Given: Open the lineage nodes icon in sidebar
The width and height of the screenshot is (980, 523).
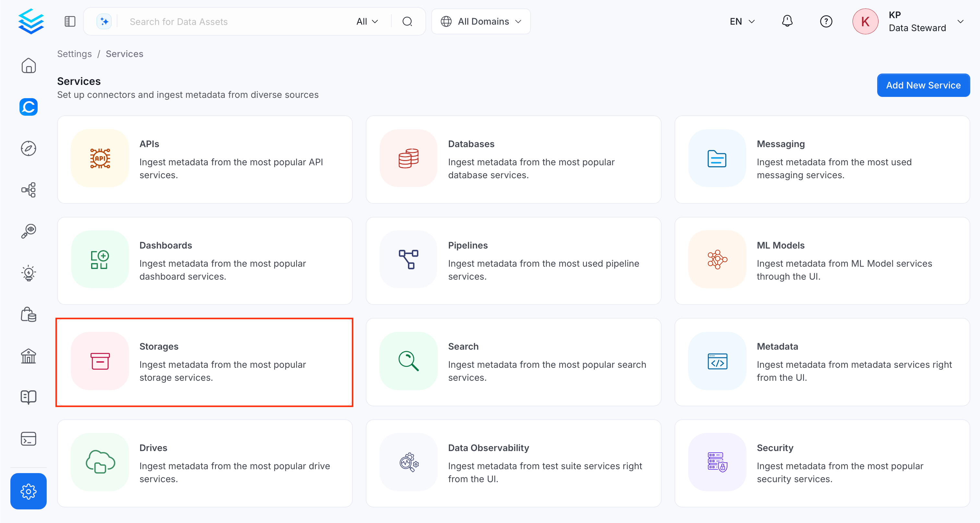Looking at the screenshot, I should [x=29, y=190].
